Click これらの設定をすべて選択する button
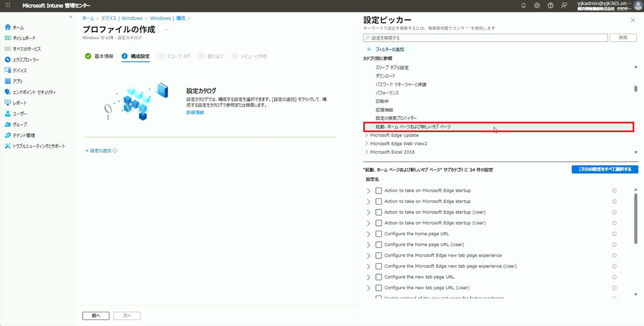 click(x=605, y=169)
